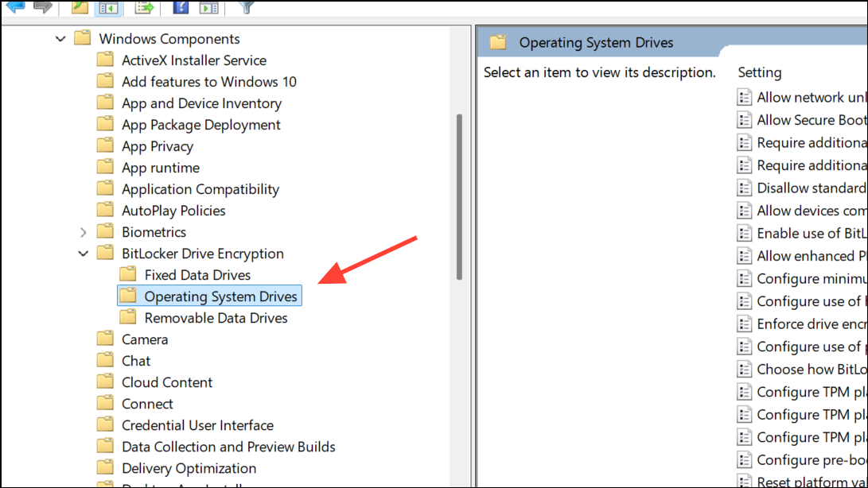Select Add features to Windows 10
Image resolution: width=868 pixels, height=488 pixels.
point(197,82)
